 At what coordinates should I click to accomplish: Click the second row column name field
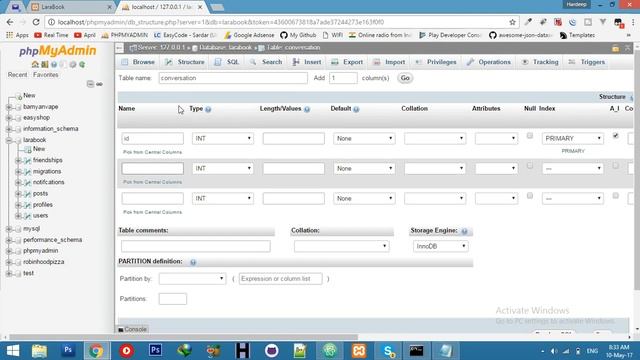(152, 169)
